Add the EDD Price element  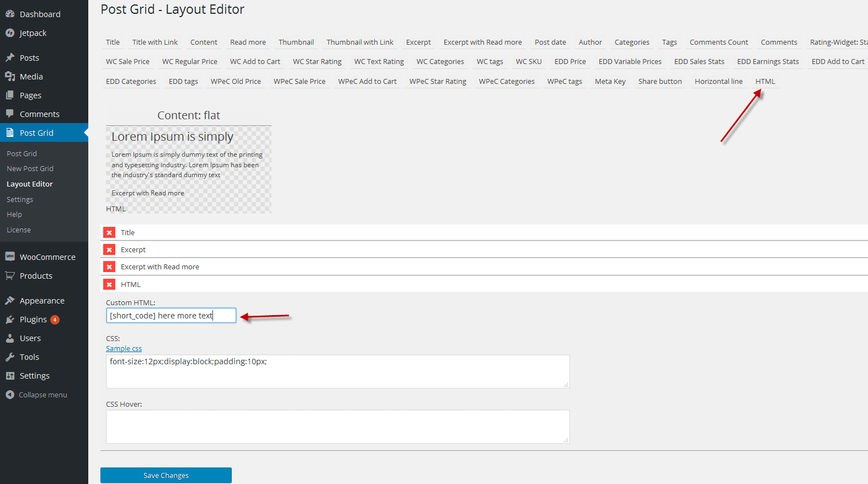(570, 62)
